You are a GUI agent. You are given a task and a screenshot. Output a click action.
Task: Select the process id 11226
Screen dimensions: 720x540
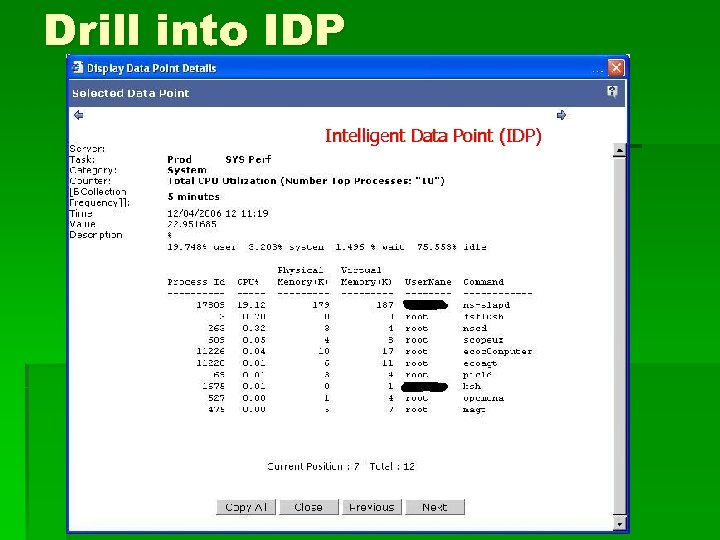point(210,351)
